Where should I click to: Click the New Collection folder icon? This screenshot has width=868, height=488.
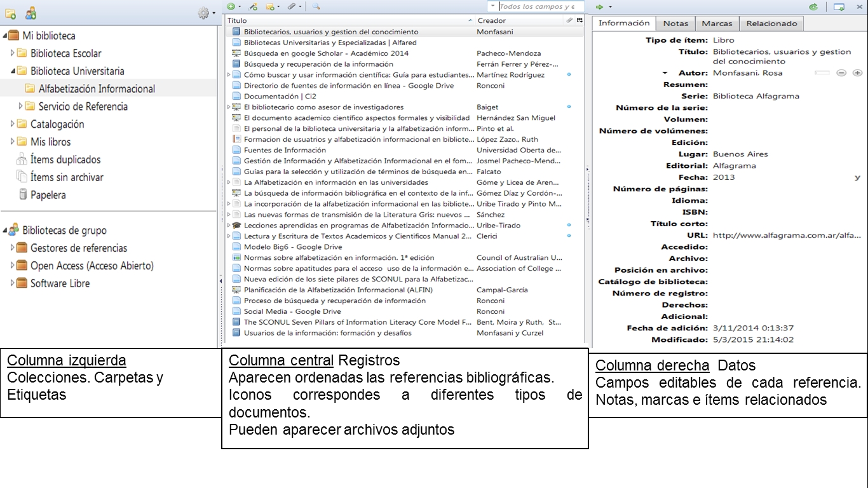tap(10, 13)
